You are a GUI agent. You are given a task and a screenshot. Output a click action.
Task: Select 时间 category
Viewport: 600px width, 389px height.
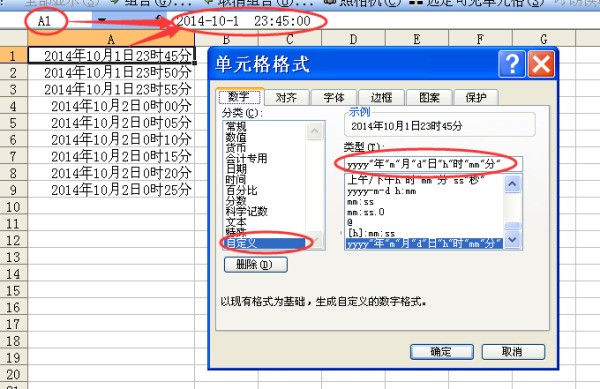tap(236, 179)
